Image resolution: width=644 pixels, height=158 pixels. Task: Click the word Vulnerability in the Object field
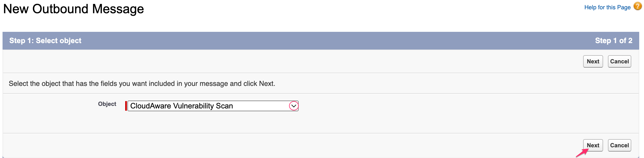[193, 106]
